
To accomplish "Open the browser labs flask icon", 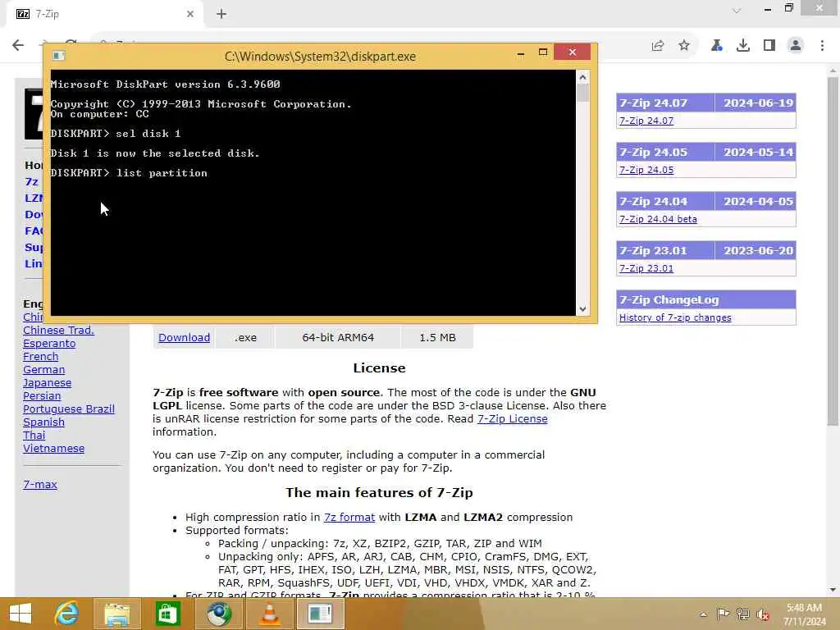I will pyautogui.click(x=716, y=46).
